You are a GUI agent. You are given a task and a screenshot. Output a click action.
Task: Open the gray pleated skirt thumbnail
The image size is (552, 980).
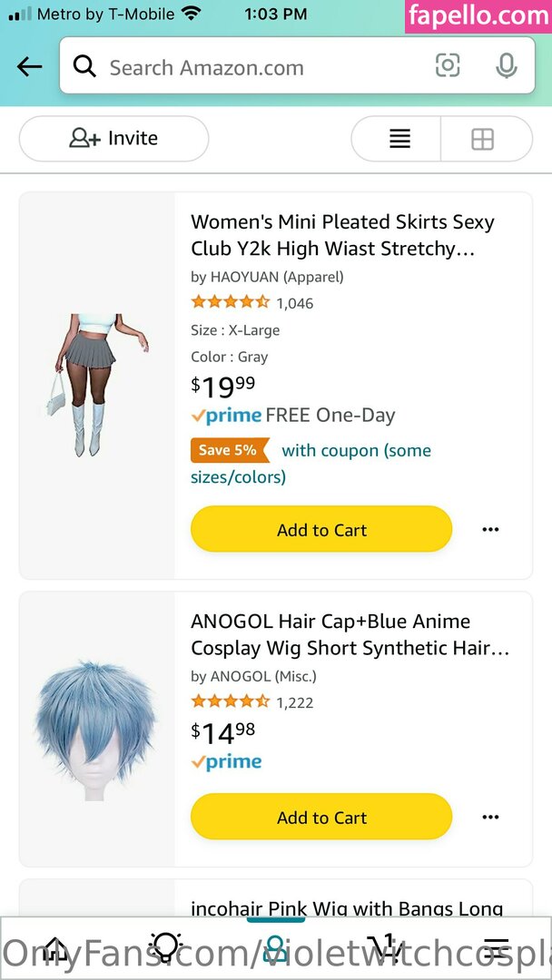coord(97,385)
